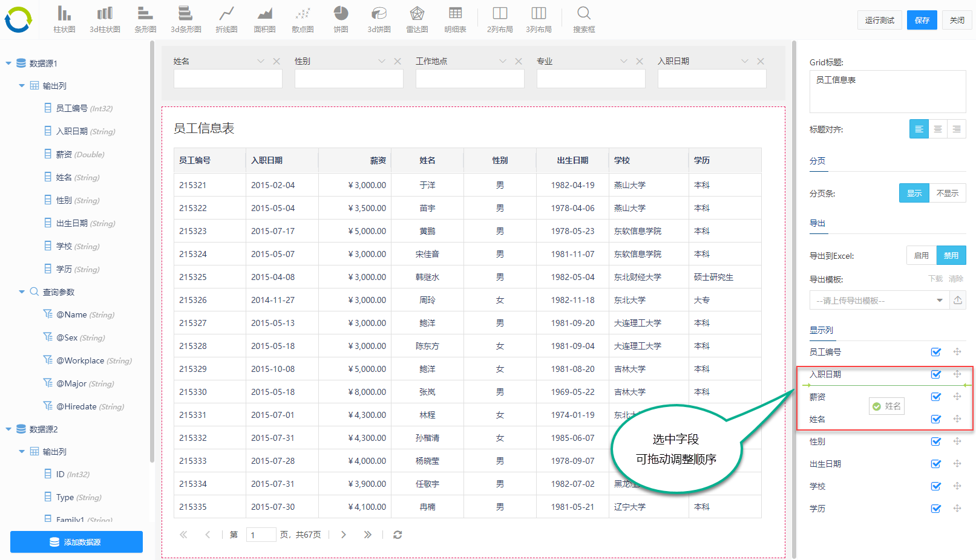The width and height of the screenshot is (976, 560).
Task: Select the 条形图 horizontal bar tool
Action: (x=145, y=19)
